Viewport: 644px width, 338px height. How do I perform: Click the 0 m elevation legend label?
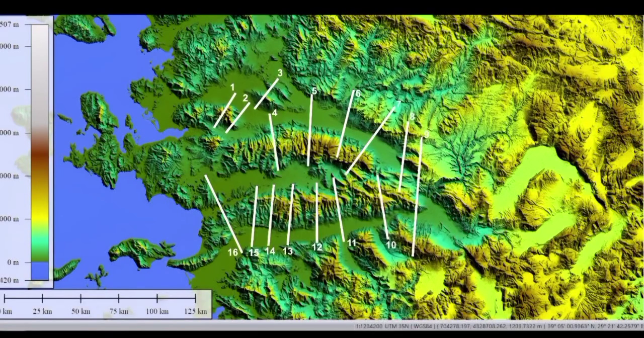tap(13, 263)
